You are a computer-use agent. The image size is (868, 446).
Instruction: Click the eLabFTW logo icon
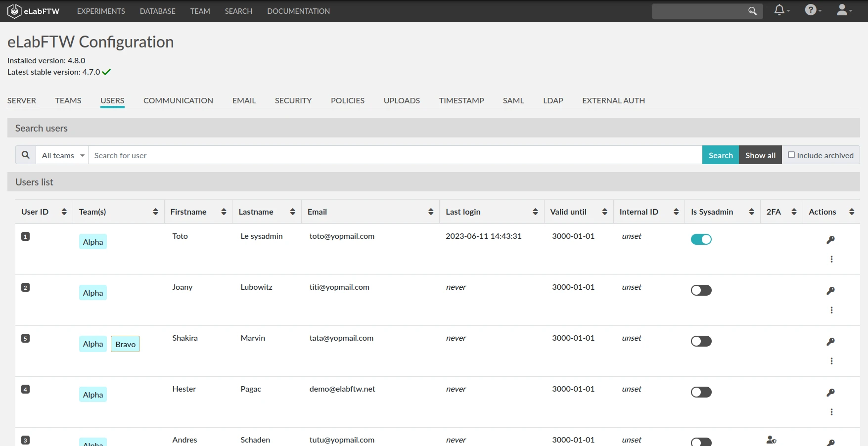point(14,11)
